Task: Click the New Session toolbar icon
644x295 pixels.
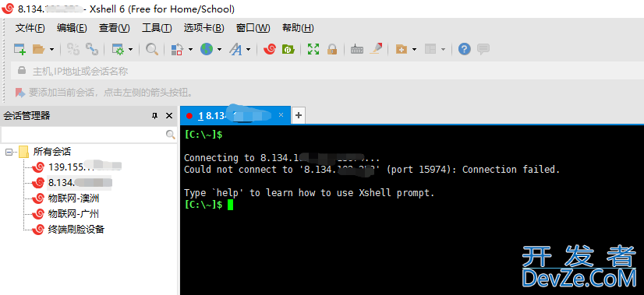Action: (19, 49)
